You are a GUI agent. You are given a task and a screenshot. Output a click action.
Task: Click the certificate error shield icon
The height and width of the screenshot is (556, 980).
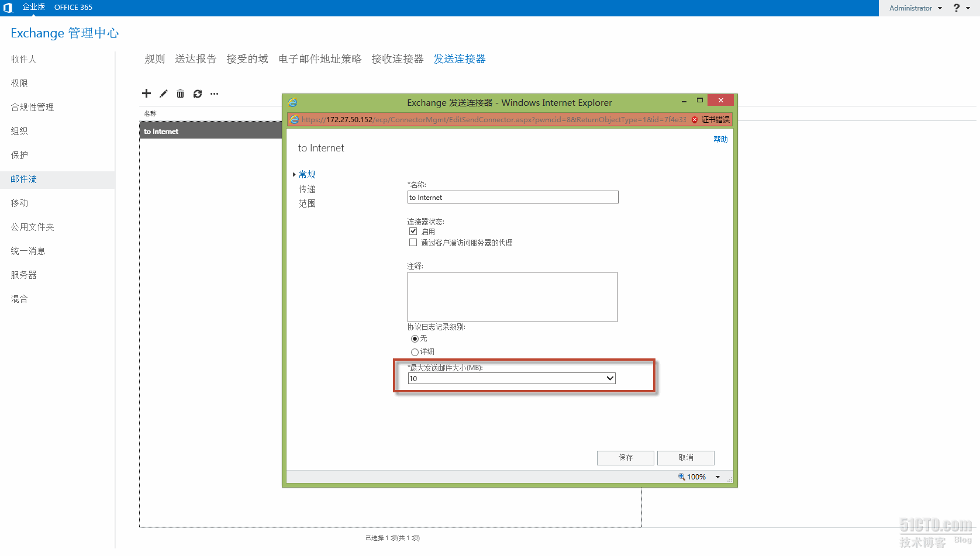[x=695, y=120]
